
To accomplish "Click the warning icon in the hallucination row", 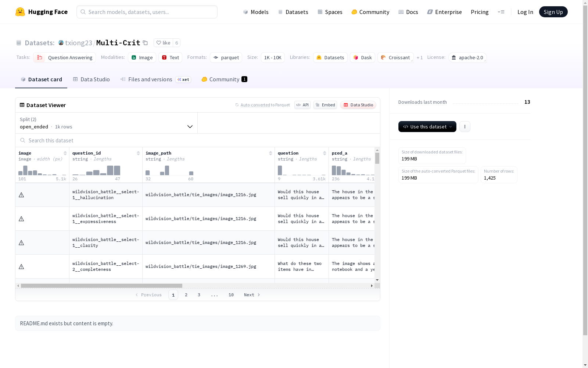I will pos(21,195).
